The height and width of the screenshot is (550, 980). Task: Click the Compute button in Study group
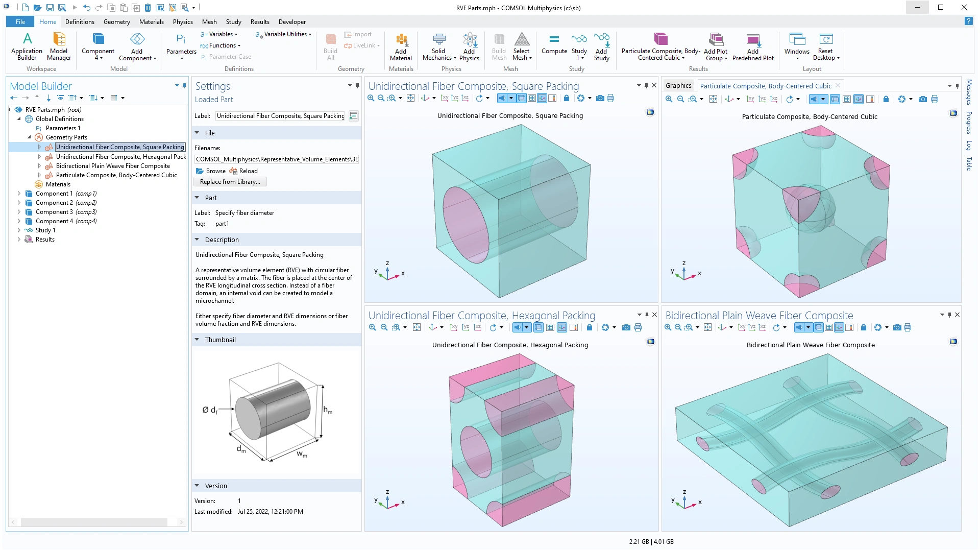click(x=554, y=45)
